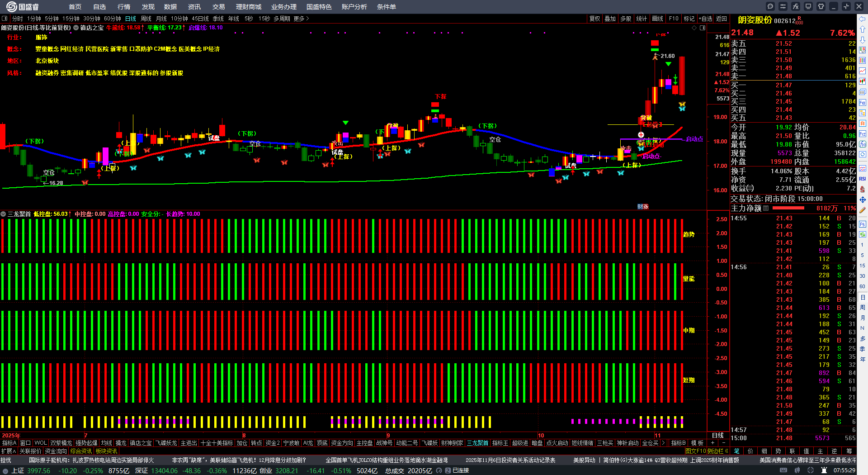
Task: Click the crosshair target icon in status bar
Action: point(811,470)
